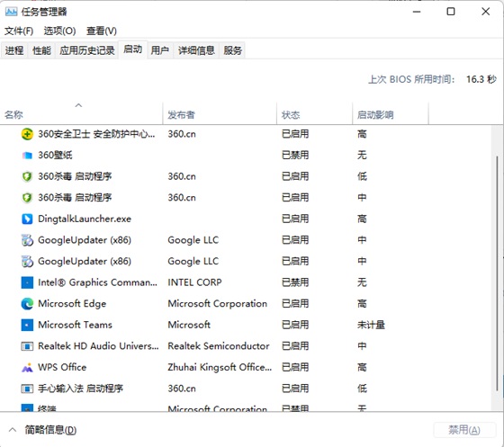Click the 禁用(A) button
504x447 pixels.
point(464,430)
